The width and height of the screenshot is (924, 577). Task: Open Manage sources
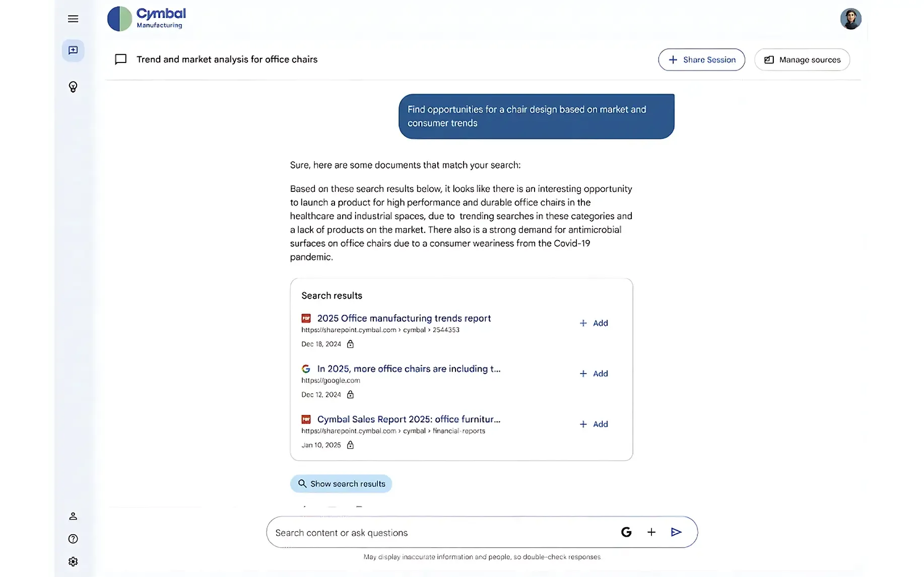802,60
